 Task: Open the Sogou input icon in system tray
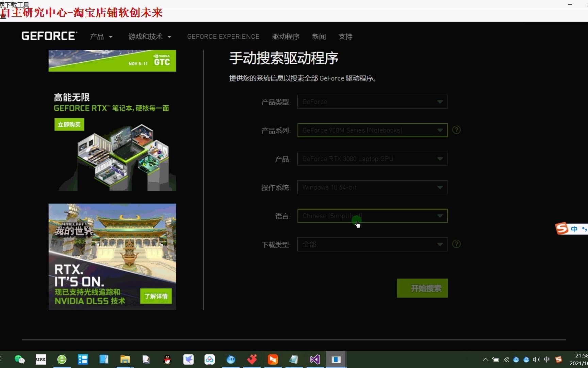[558, 359]
